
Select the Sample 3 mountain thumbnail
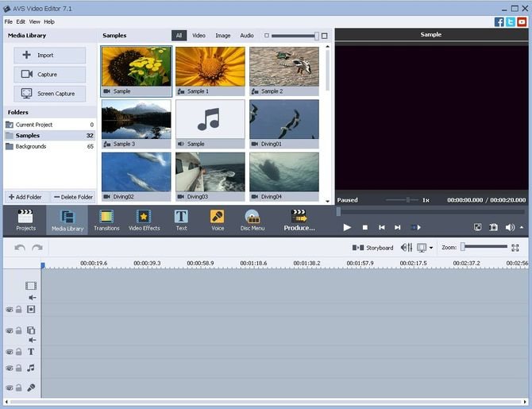tap(137, 124)
